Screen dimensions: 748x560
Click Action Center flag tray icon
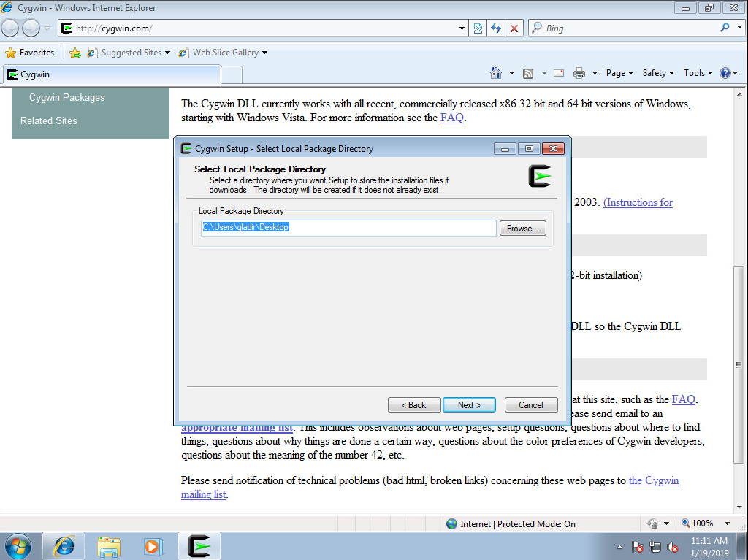click(x=637, y=547)
